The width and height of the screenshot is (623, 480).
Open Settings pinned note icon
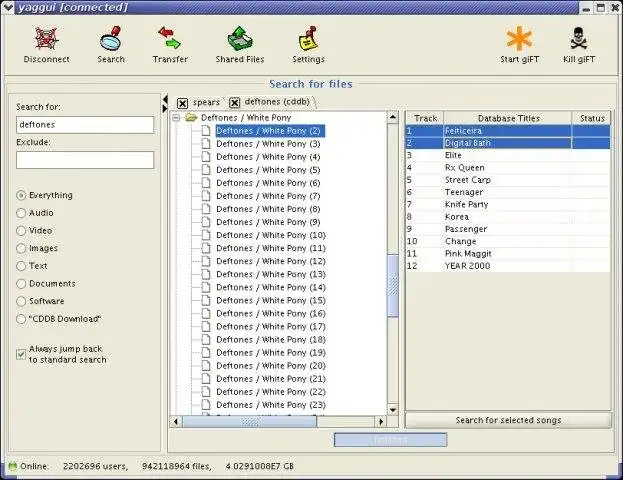click(308, 39)
